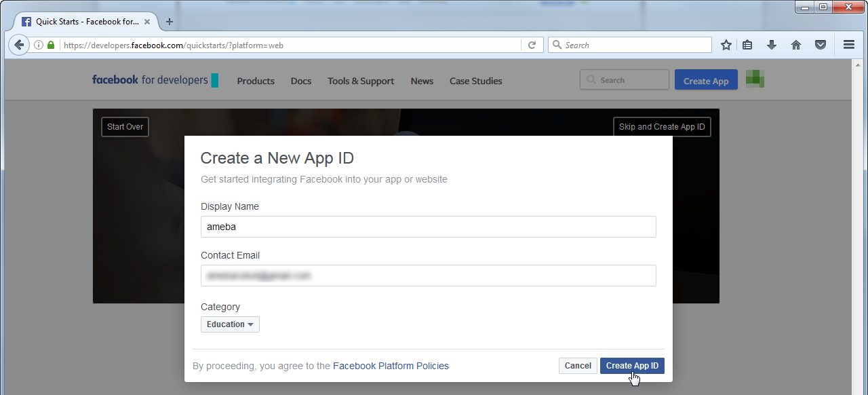Reload the page with the refresh icon
This screenshot has height=395, width=868.
[532, 45]
